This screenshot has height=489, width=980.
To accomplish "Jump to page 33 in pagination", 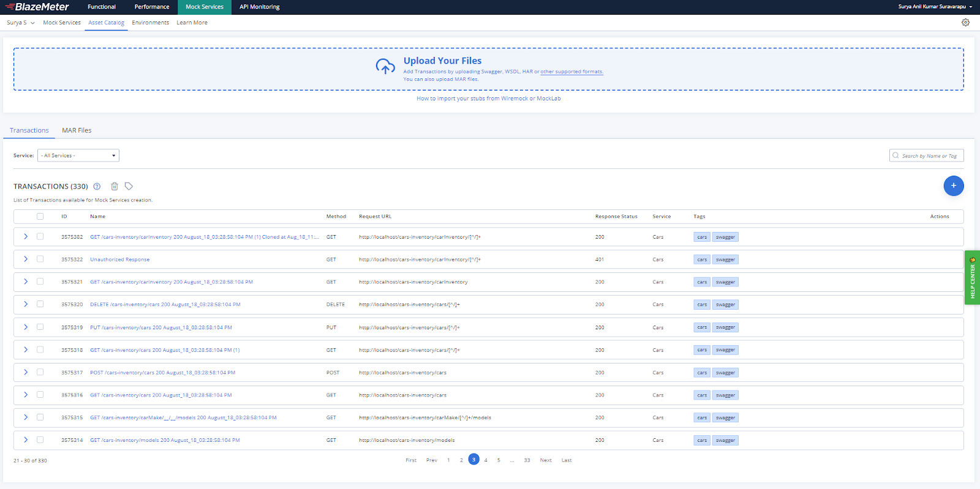I will click(x=527, y=460).
